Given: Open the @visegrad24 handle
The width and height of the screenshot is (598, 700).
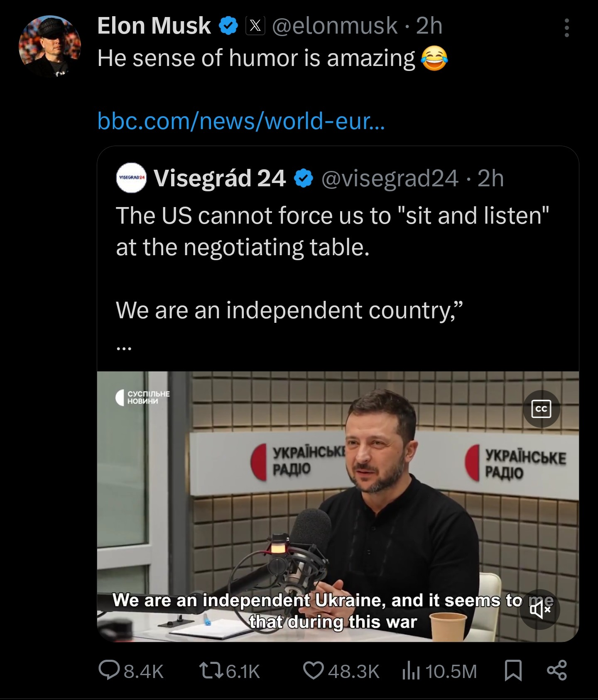Looking at the screenshot, I should click(390, 178).
